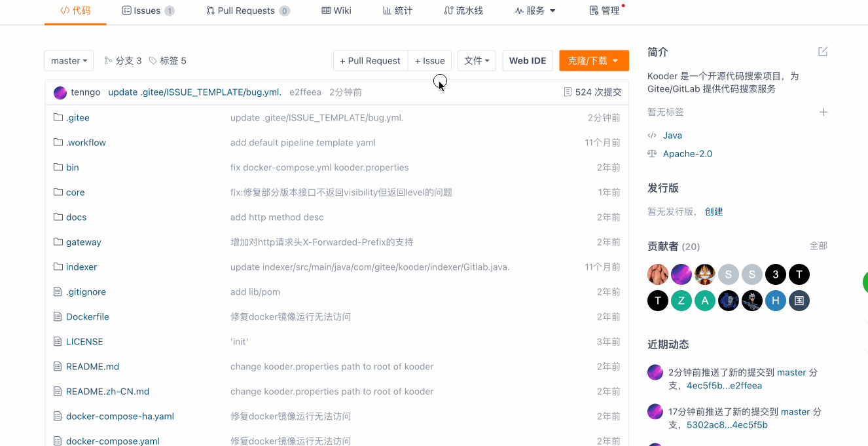Screen dimensions: 868x446
Task: Open commit hash e2ffeea
Action: 306,92
